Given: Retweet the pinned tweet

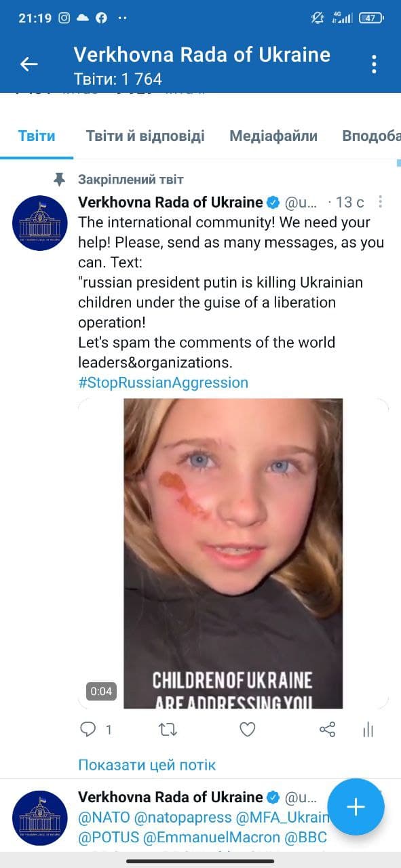Looking at the screenshot, I should point(168,729).
